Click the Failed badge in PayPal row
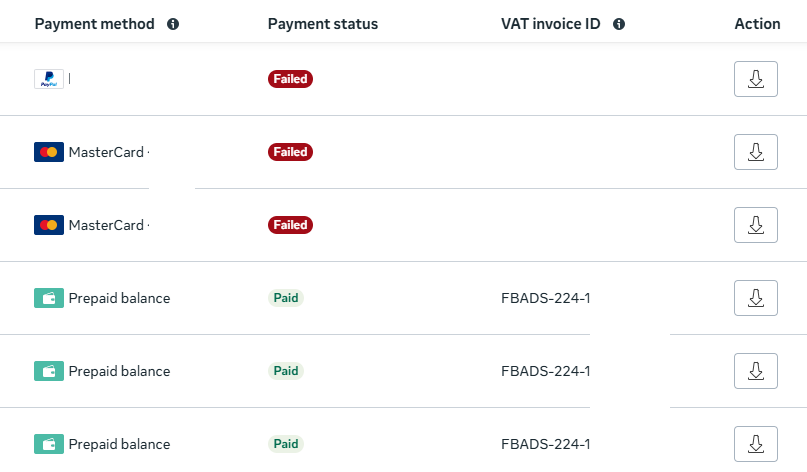 pyautogui.click(x=290, y=79)
